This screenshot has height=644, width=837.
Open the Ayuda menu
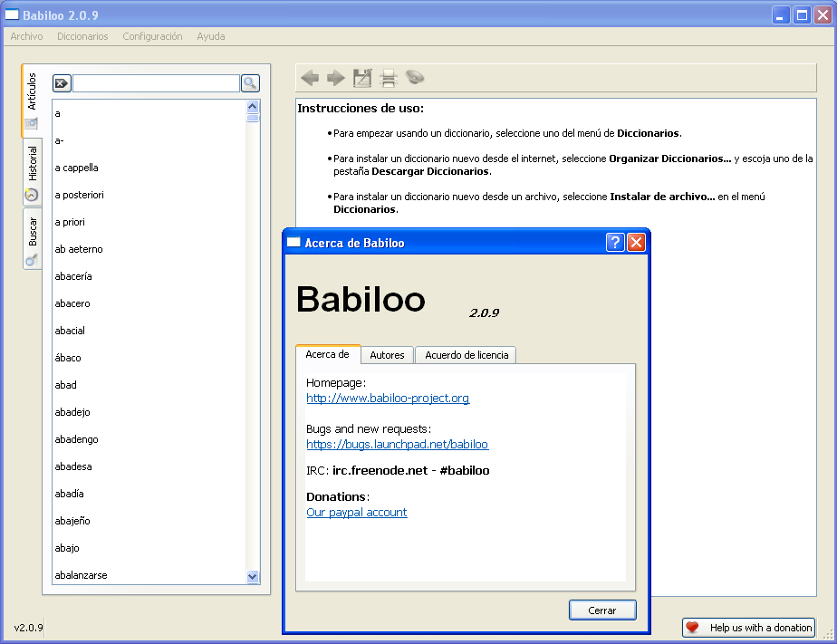coord(211,36)
